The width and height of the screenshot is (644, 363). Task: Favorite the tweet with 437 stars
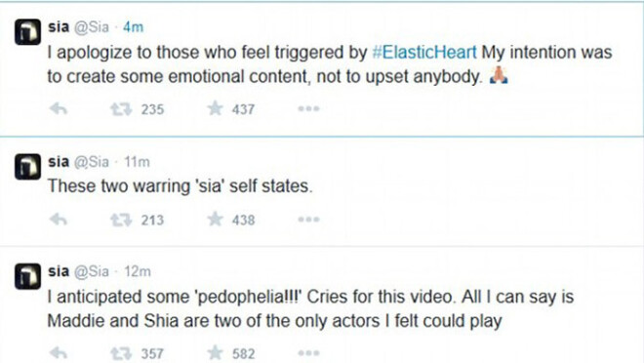click(x=215, y=109)
